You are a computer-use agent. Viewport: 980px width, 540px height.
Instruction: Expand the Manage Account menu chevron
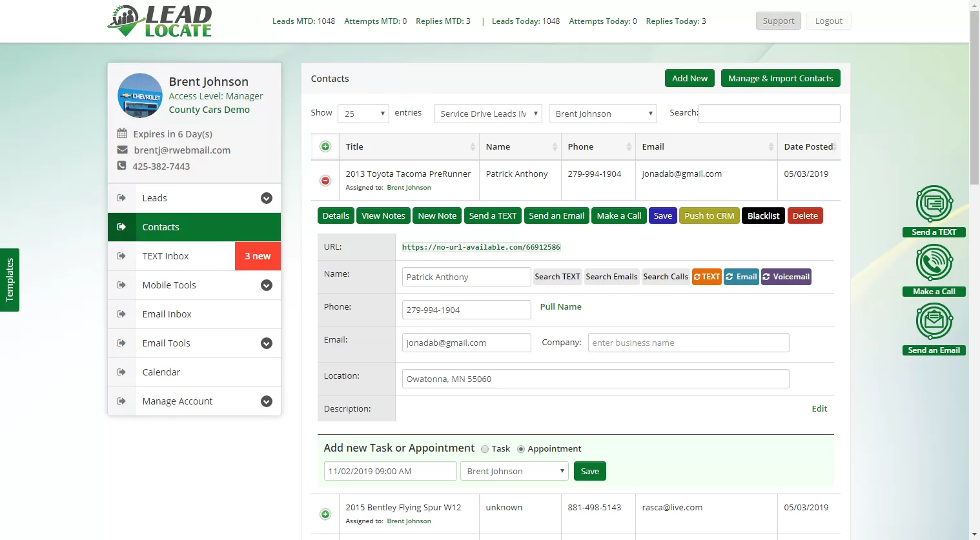tap(267, 401)
